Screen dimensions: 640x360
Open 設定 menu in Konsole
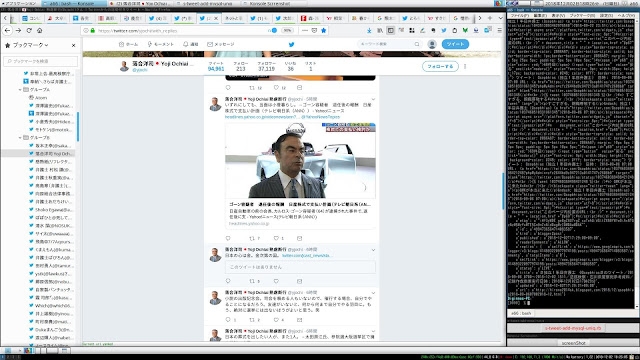[606, 16]
